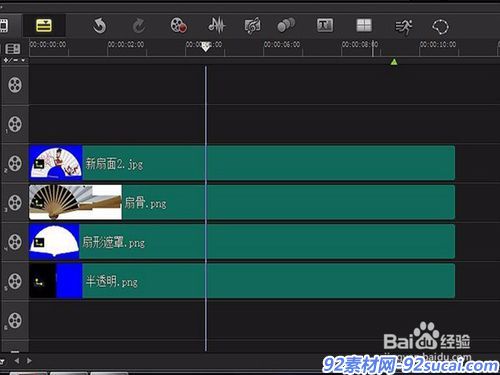Redo the last undone action
Viewport: 500px width, 375px height.
point(139,26)
